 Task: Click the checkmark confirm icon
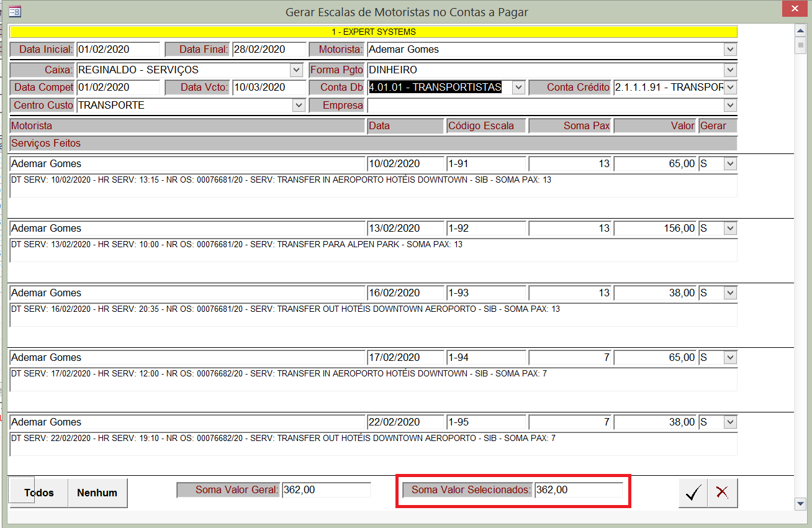tap(693, 493)
